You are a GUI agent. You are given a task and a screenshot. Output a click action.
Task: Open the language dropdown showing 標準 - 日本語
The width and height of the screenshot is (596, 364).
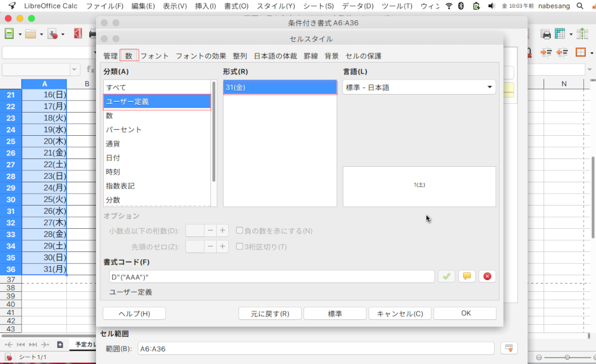click(x=419, y=88)
